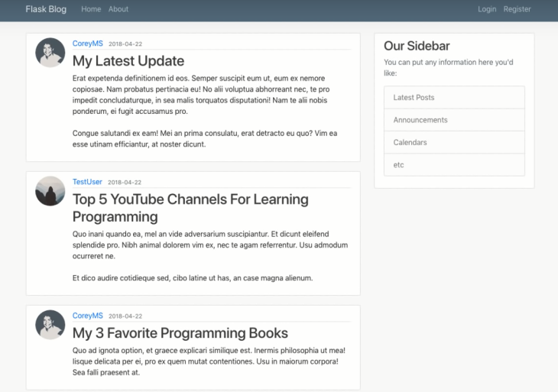This screenshot has height=392, width=558.
Task: Click the avatar on My Latest Update post
Action: (x=50, y=53)
